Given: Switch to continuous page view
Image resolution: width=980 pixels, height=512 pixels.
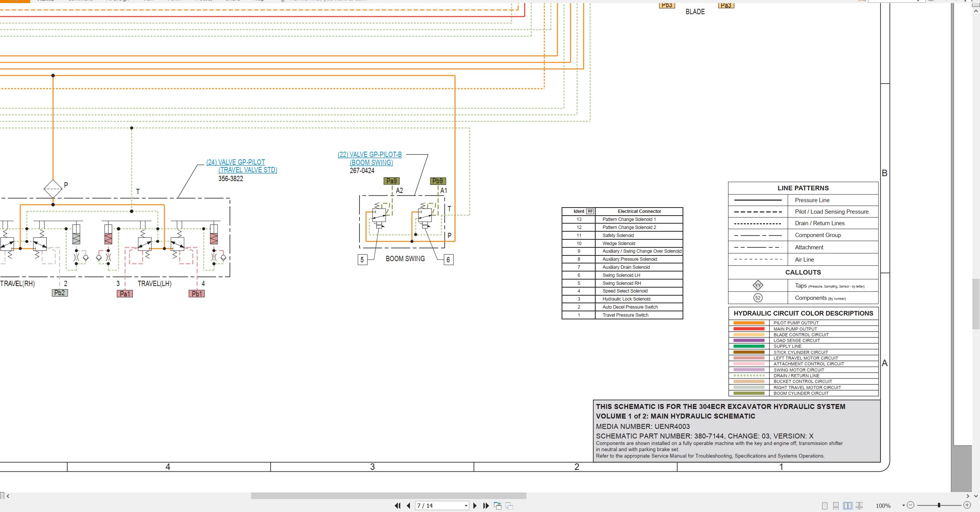Looking at the screenshot, I should (836, 506).
